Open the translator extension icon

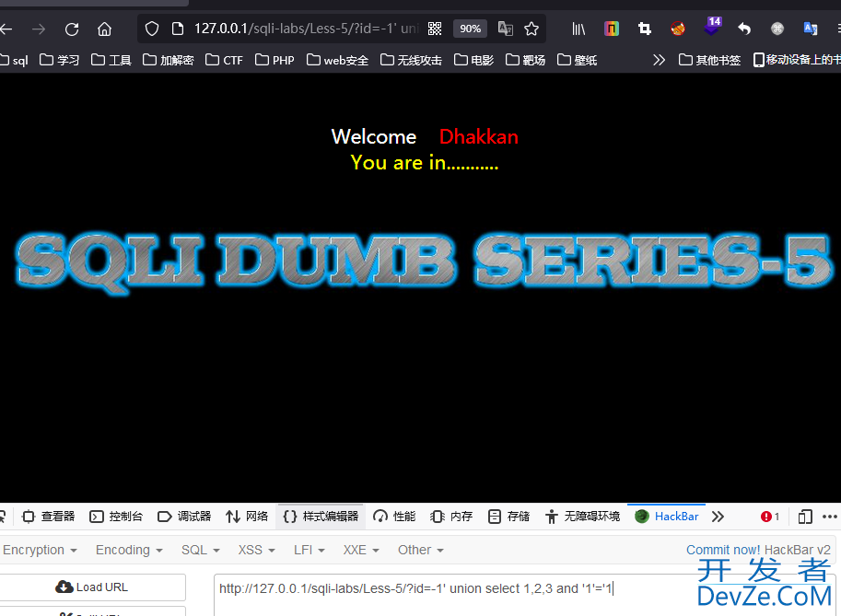click(x=810, y=29)
